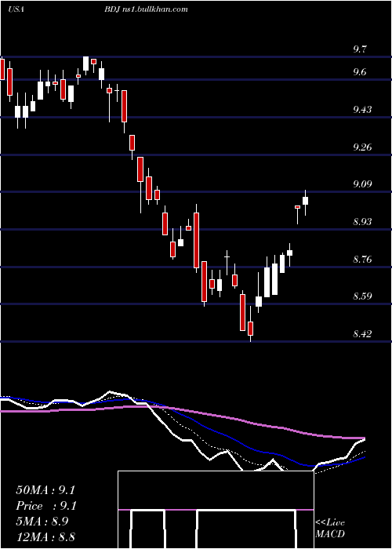Click the 8.93 price axis label
Screen dimensions: 392x549
(362, 222)
